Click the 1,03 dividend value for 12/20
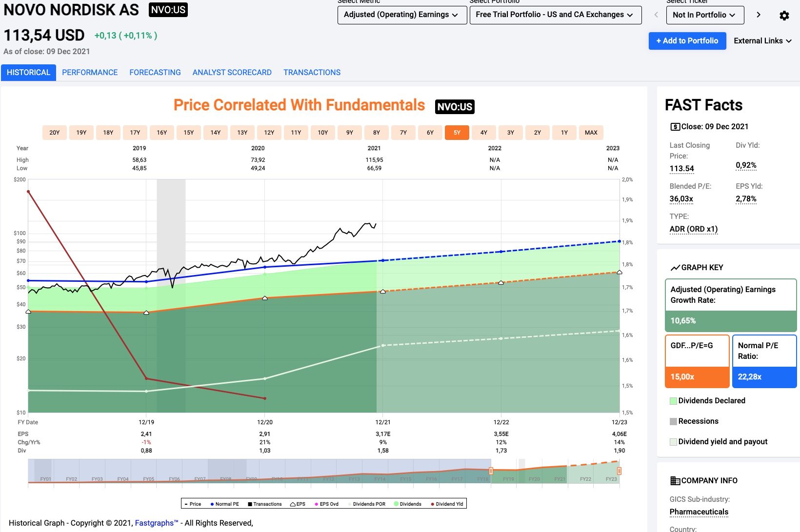The width and height of the screenshot is (800, 532). pyautogui.click(x=265, y=451)
